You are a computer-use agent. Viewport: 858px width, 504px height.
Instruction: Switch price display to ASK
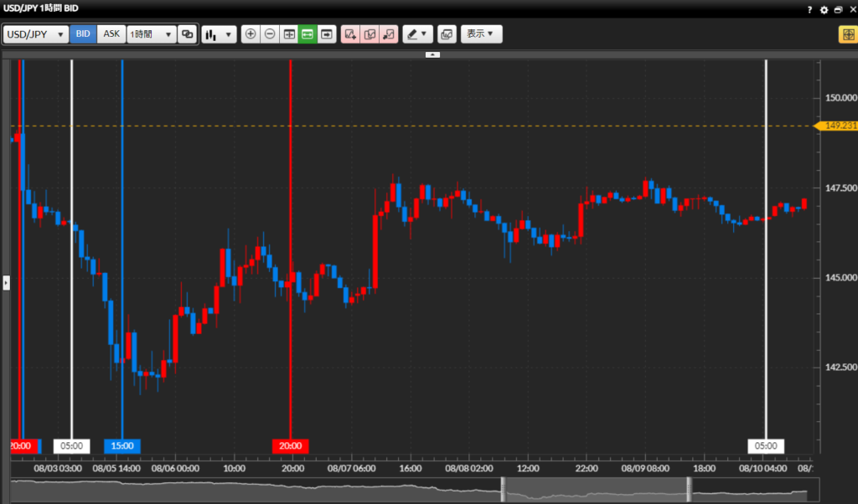tap(111, 34)
